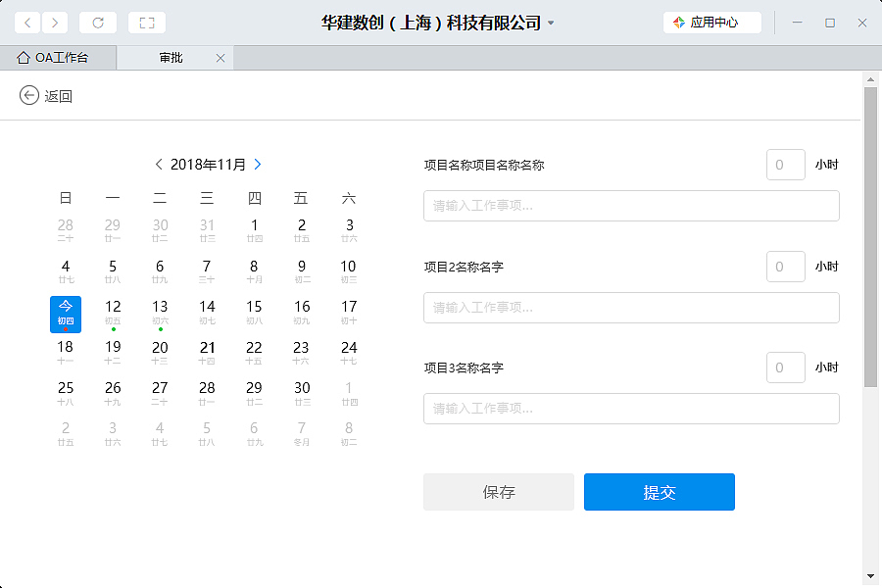The image size is (882, 588).
Task: Click the 返回 back arrow icon
Action: (27, 95)
